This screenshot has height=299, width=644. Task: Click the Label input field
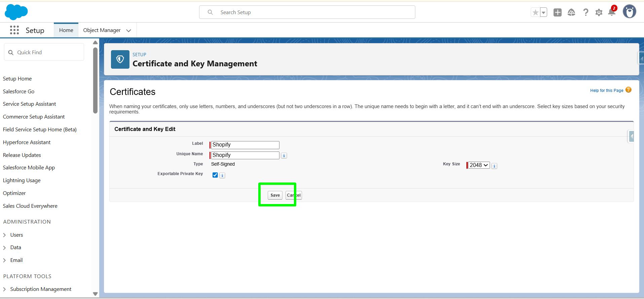click(245, 145)
